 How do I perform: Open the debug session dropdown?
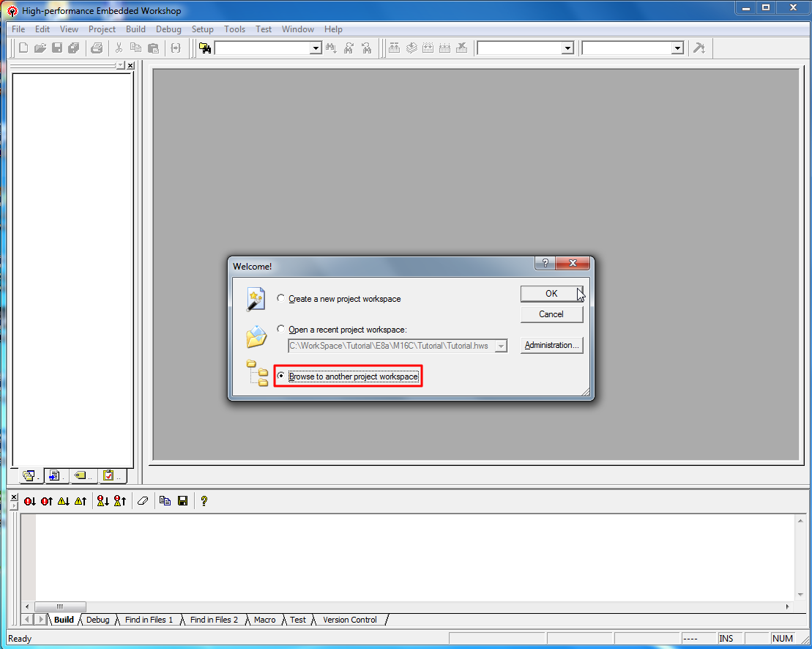coord(677,48)
